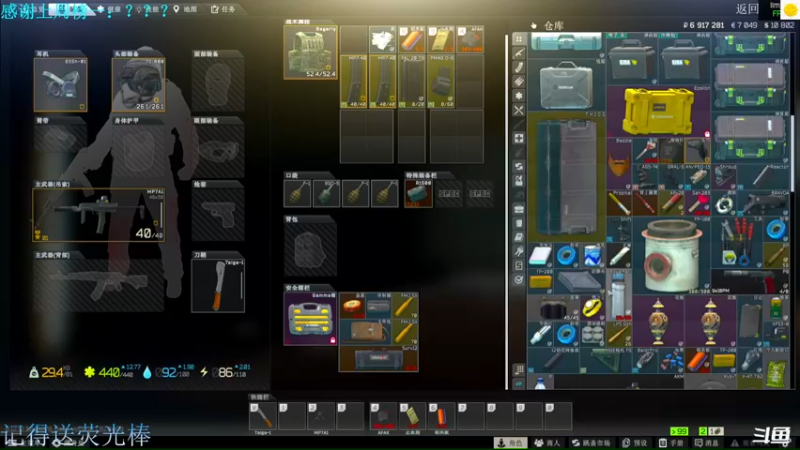800x450 pixels.
Task: Open the 地图 (map) tab
Action: click(x=186, y=9)
